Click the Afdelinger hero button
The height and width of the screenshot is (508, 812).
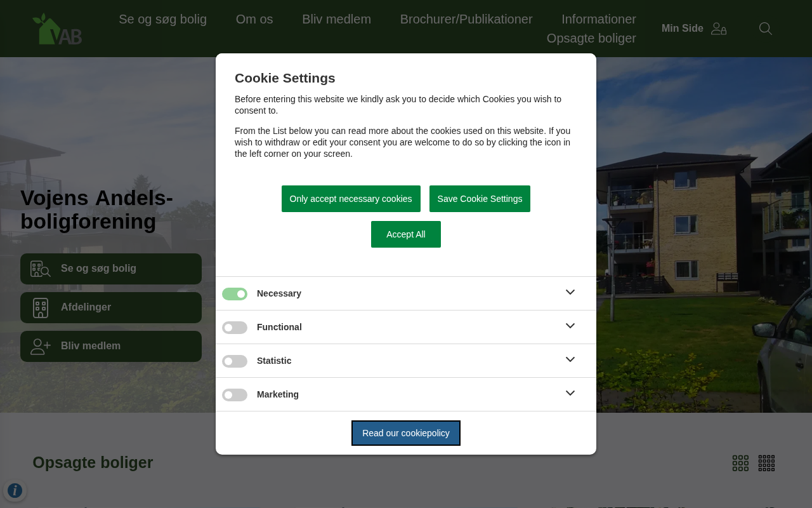coord(111,307)
